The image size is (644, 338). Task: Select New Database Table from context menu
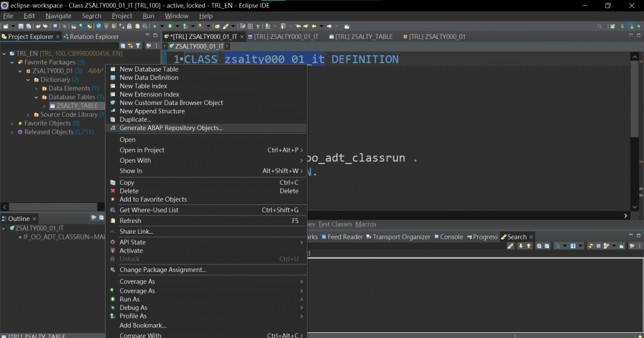pyautogui.click(x=206, y=69)
